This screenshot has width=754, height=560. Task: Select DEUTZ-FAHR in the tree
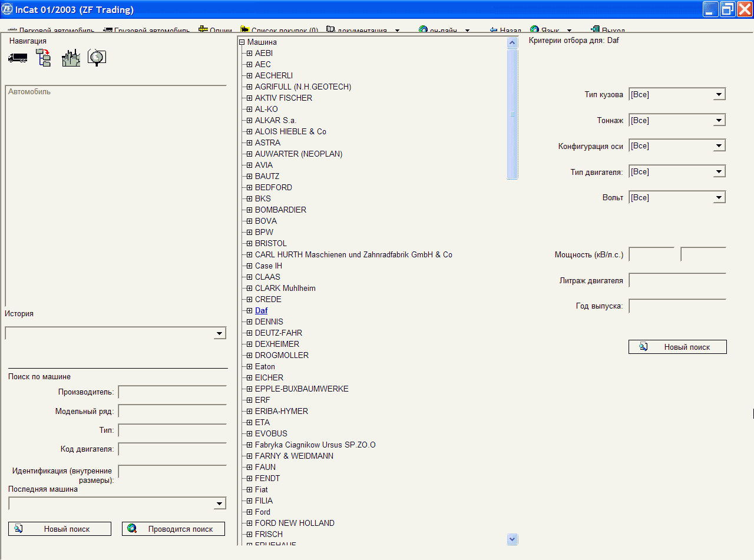[279, 333]
